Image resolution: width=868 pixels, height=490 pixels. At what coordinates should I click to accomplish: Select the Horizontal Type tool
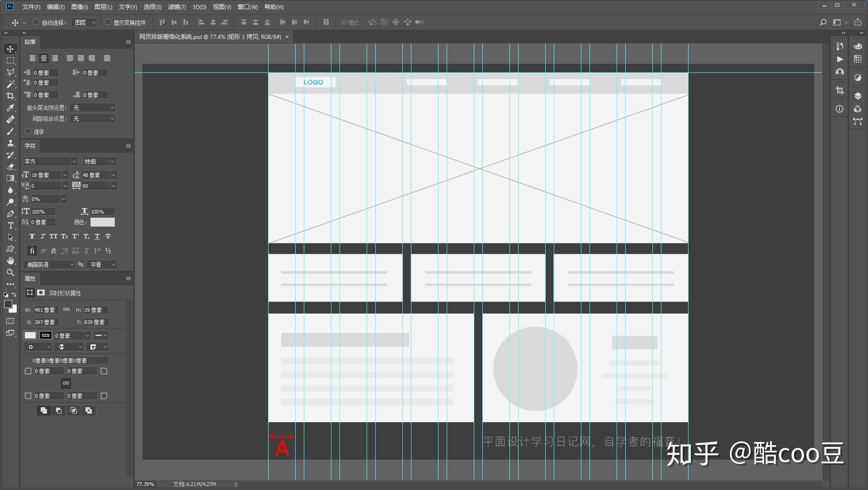pyautogui.click(x=10, y=225)
